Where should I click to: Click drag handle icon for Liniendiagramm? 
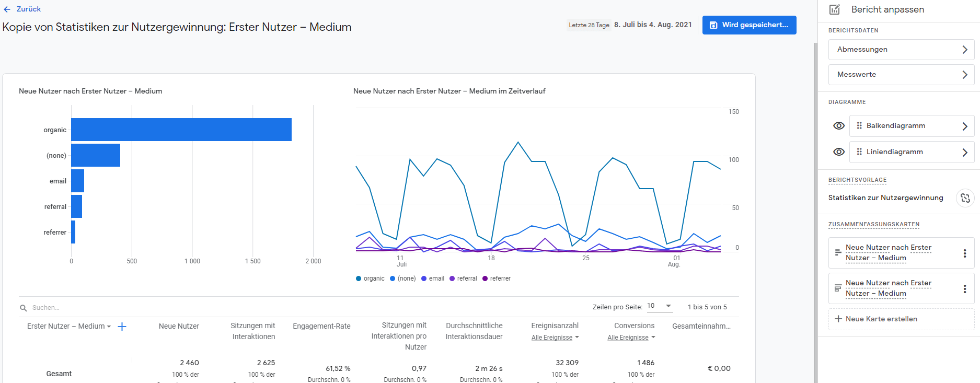click(859, 152)
